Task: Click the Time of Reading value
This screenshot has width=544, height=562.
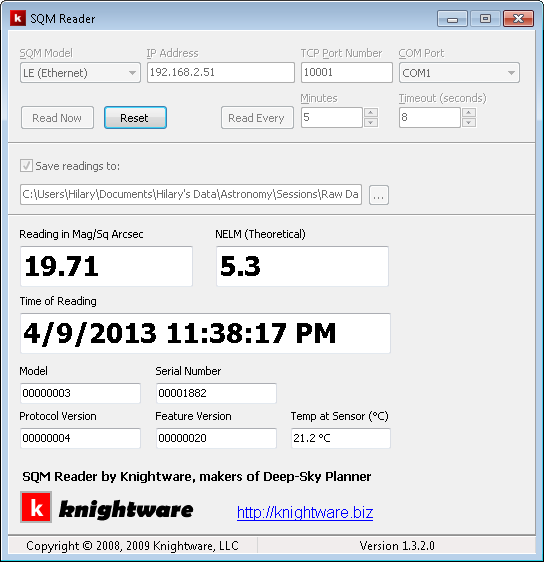Action: [205, 333]
